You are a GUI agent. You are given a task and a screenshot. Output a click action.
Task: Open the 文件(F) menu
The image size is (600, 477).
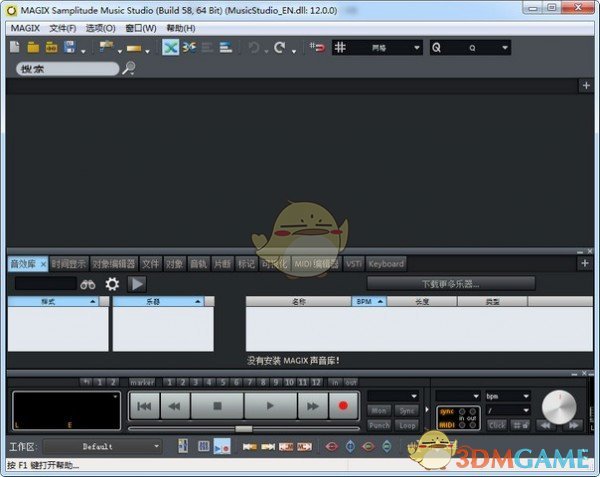[x=63, y=28]
